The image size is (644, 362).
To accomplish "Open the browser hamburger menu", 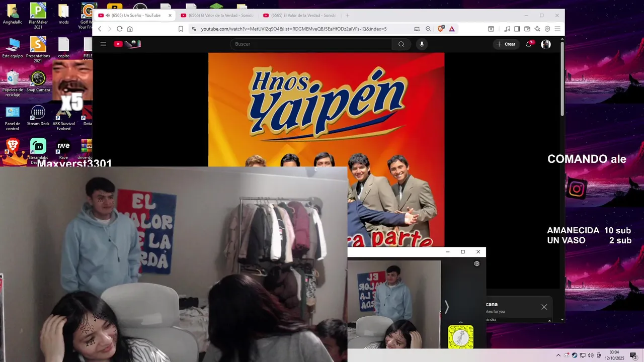I will [x=557, y=29].
